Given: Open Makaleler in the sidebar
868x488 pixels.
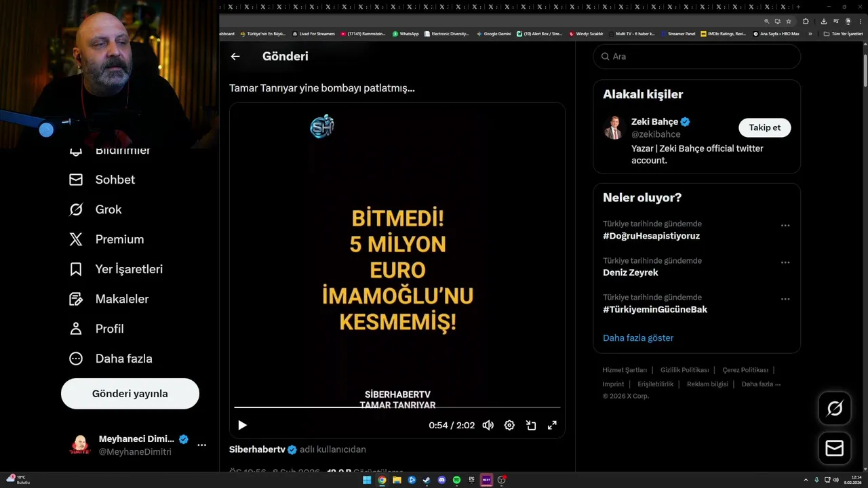Looking at the screenshot, I should click(x=109, y=299).
